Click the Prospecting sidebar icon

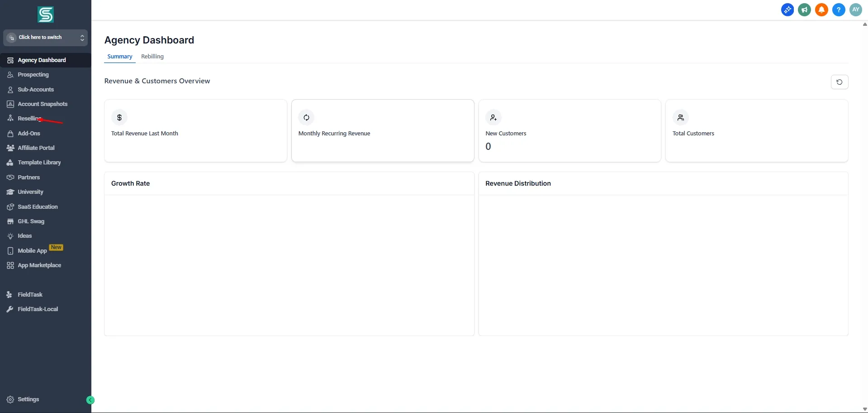(x=10, y=75)
